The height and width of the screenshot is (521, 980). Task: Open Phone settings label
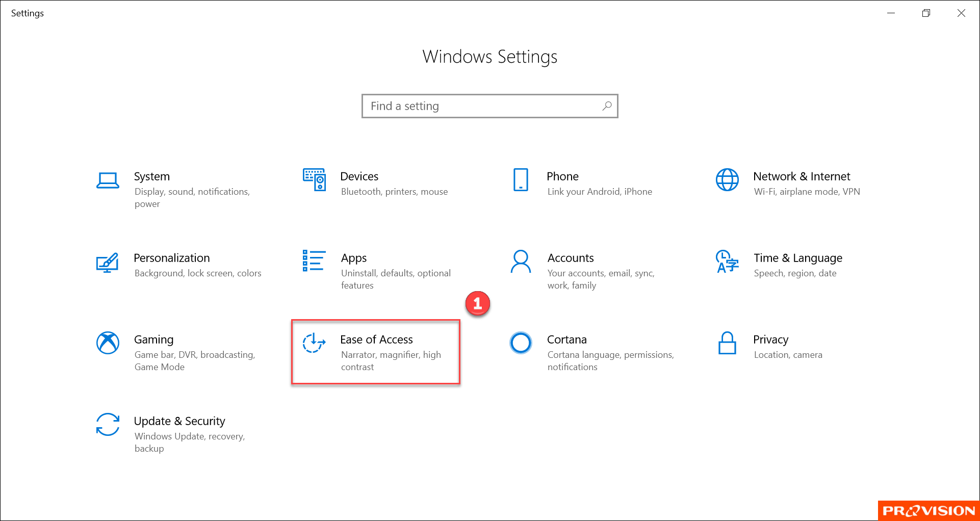click(562, 176)
